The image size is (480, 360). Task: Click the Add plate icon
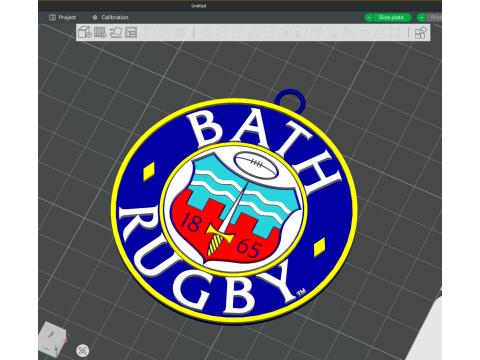[x=100, y=33]
